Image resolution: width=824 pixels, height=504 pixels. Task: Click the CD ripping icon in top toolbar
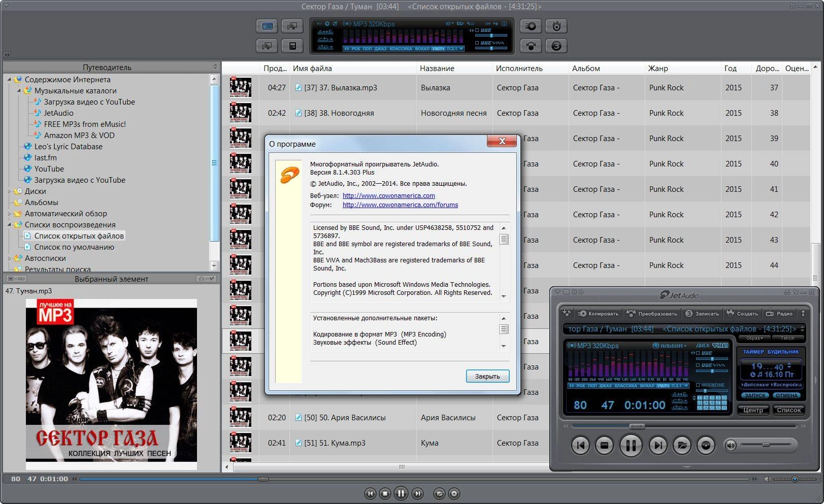(531, 26)
